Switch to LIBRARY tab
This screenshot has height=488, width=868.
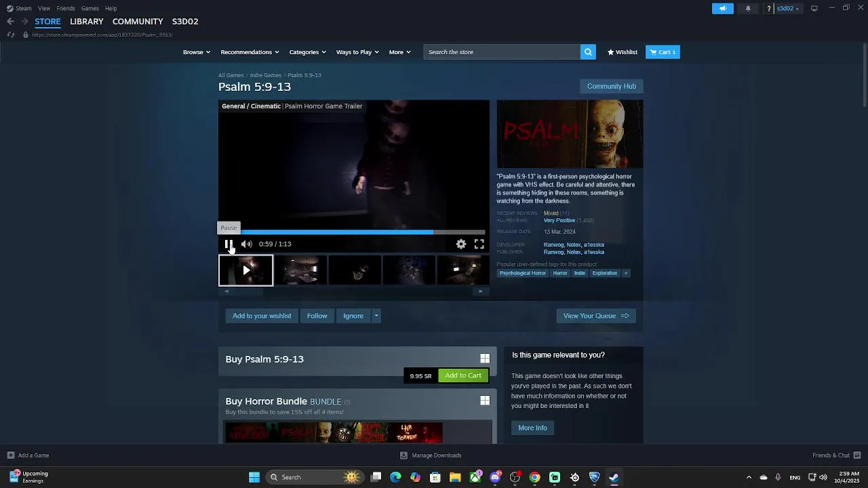pyautogui.click(x=87, y=22)
